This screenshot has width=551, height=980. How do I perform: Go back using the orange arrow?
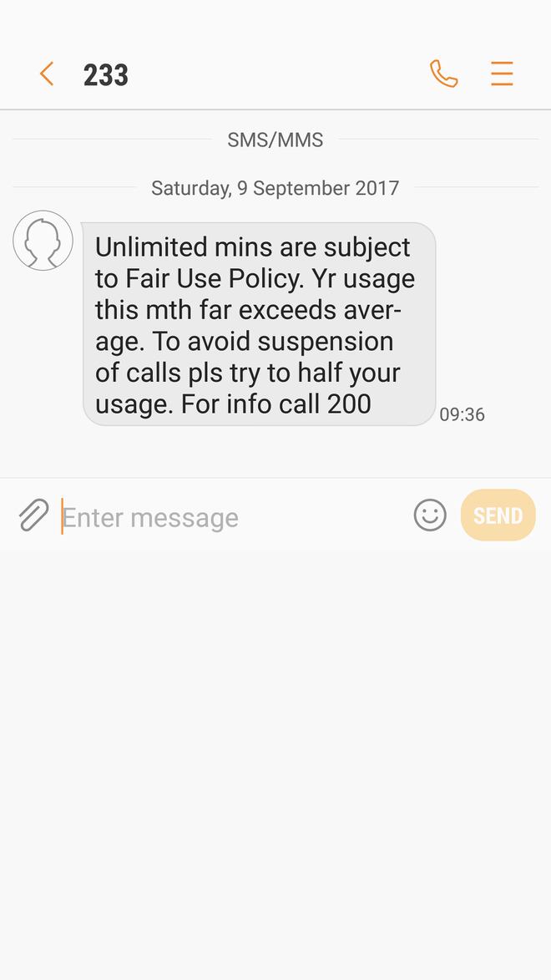click(x=47, y=74)
